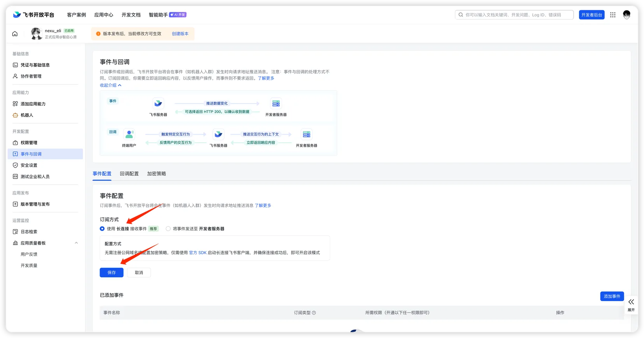The width and height of the screenshot is (644, 338).
Task: Click the blue 保存 button
Action: point(112,273)
